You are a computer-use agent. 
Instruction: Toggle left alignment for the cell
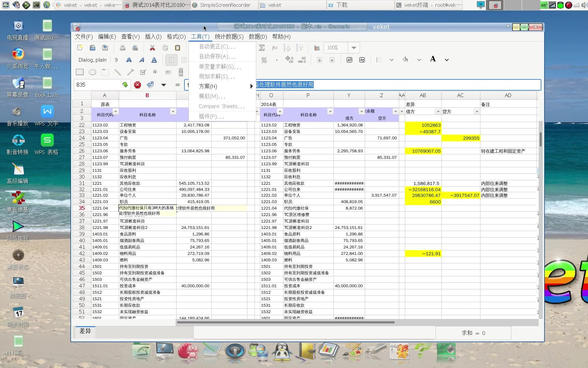[171, 60]
